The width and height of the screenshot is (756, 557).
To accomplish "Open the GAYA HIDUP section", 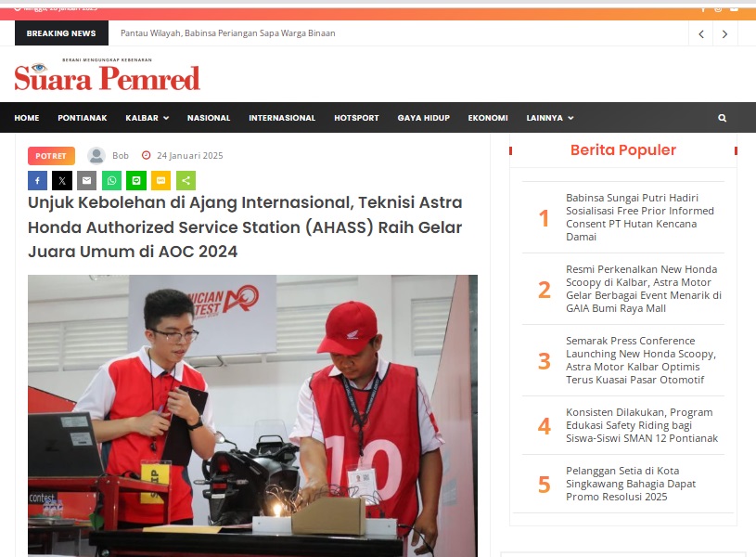I will pos(423,118).
